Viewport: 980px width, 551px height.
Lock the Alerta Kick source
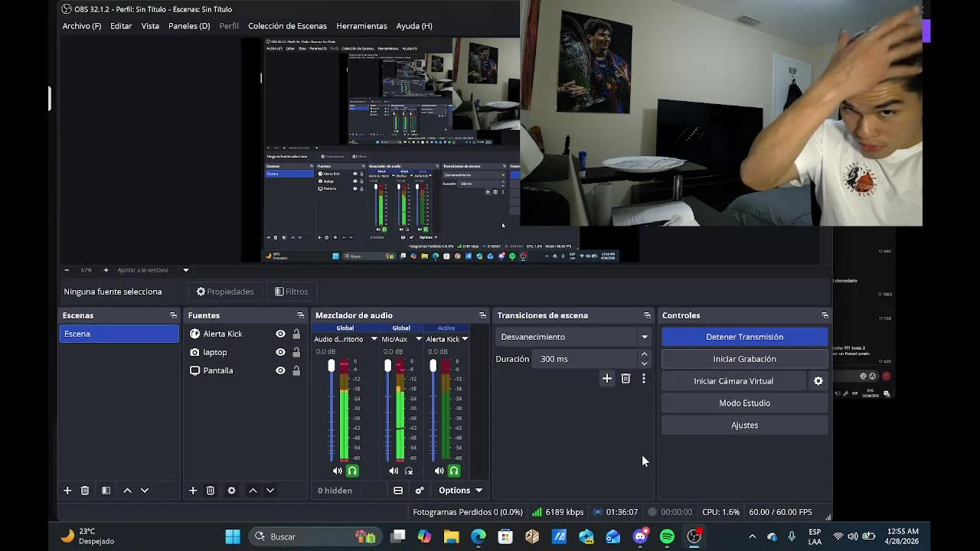[296, 334]
